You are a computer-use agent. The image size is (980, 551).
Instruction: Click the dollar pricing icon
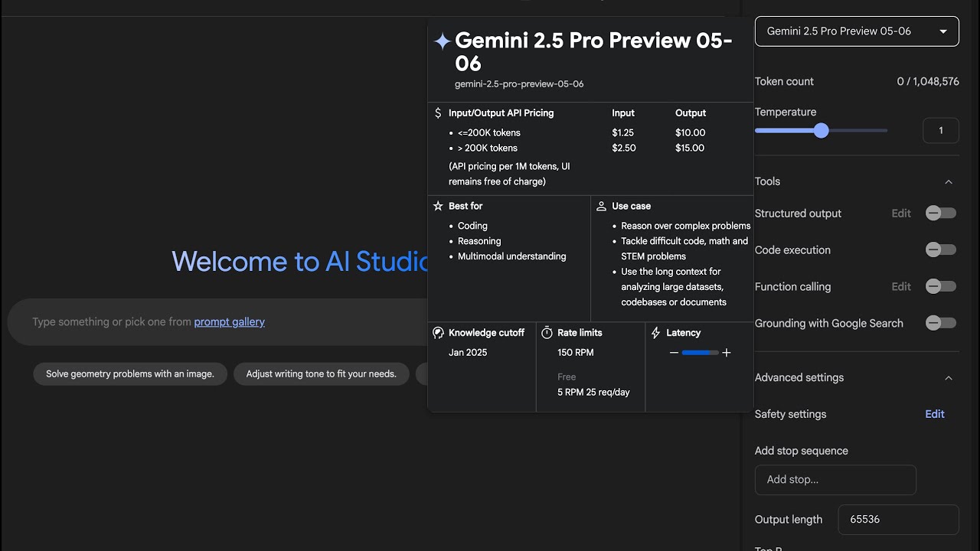point(438,112)
